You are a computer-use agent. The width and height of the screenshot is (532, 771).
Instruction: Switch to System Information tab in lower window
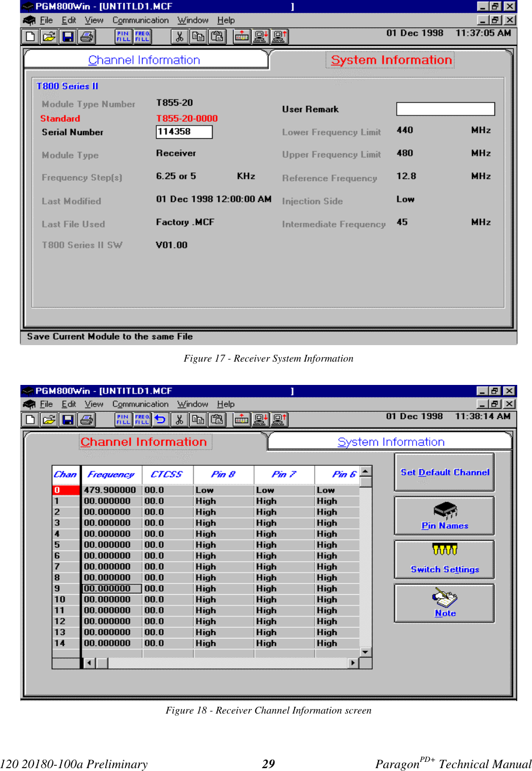391,442
